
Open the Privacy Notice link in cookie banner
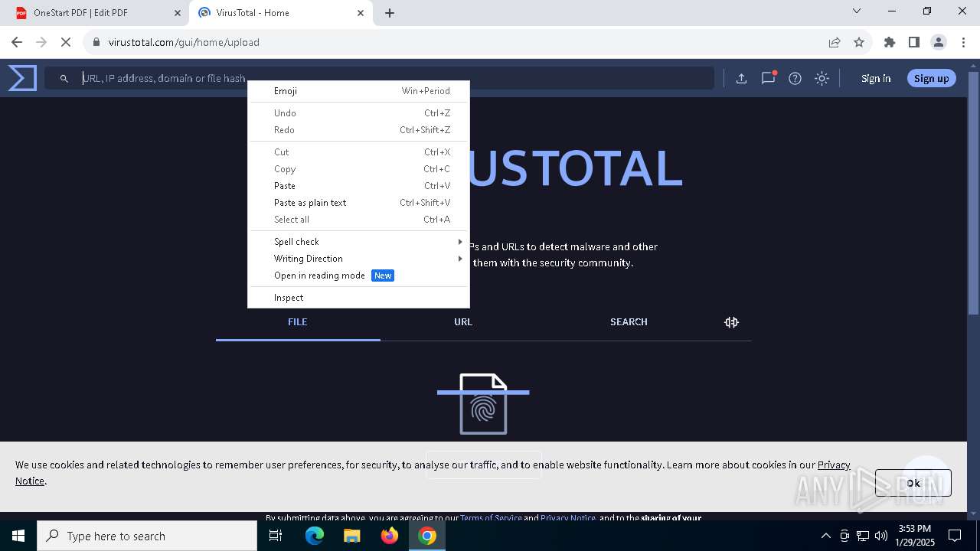[834, 465]
